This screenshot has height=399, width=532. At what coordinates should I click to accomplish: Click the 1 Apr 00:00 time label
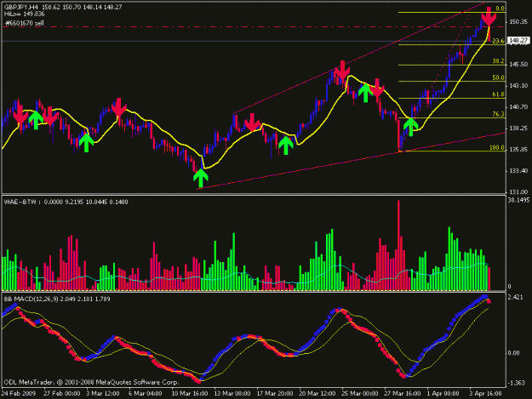pyautogui.click(x=443, y=394)
